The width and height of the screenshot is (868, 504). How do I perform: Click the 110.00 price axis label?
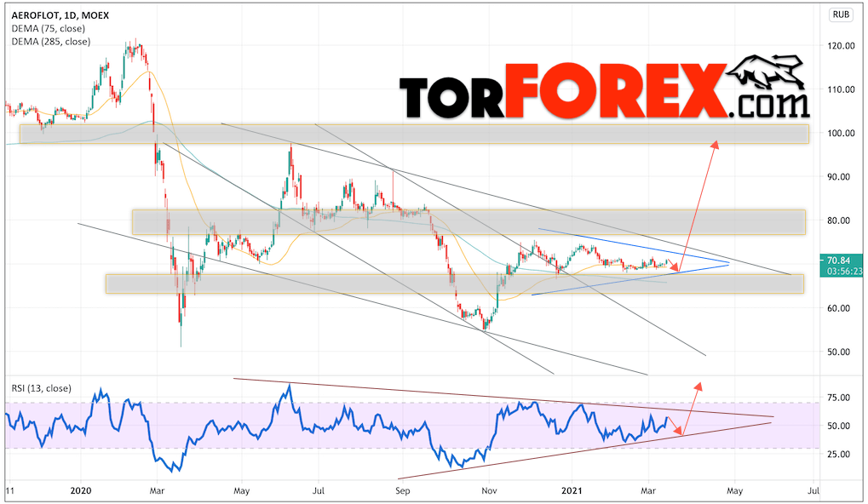pos(841,89)
